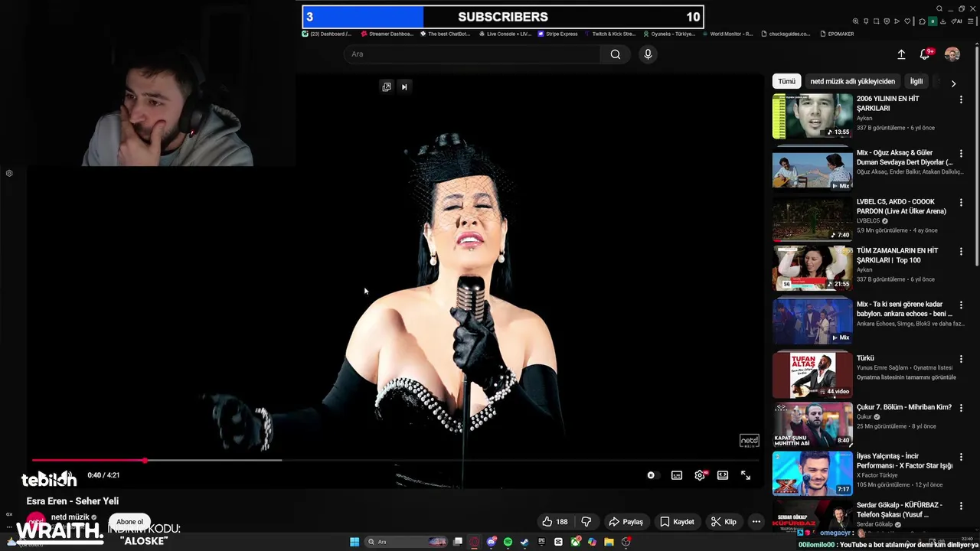Open netd müzik channel link
Image resolution: width=980 pixels, height=551 pixels.
pos(70,517)
